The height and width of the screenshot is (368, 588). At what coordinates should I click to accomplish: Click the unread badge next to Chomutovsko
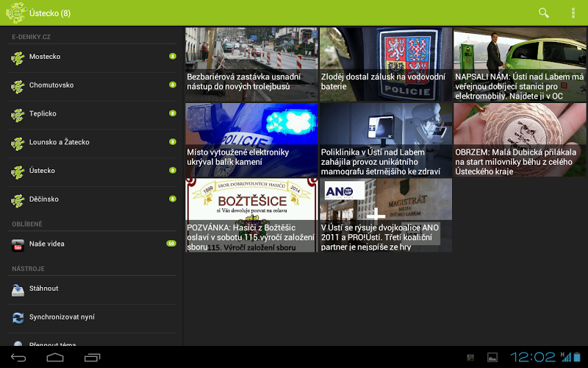[173, 85]
